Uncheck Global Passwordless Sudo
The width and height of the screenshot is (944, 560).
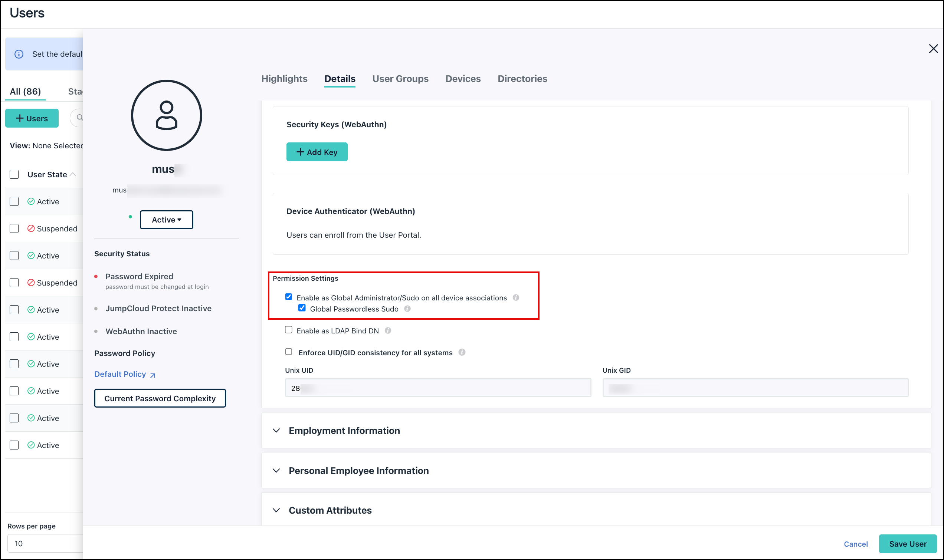[x=302, y=308]
